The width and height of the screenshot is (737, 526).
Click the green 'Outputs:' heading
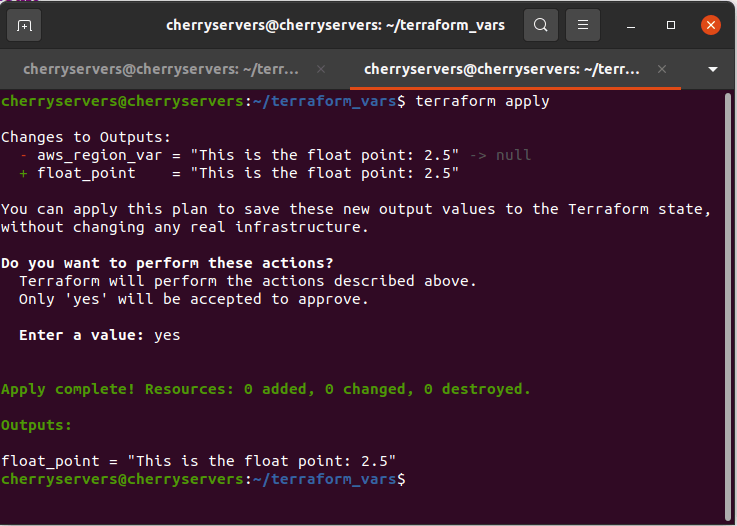coord(37,425)
